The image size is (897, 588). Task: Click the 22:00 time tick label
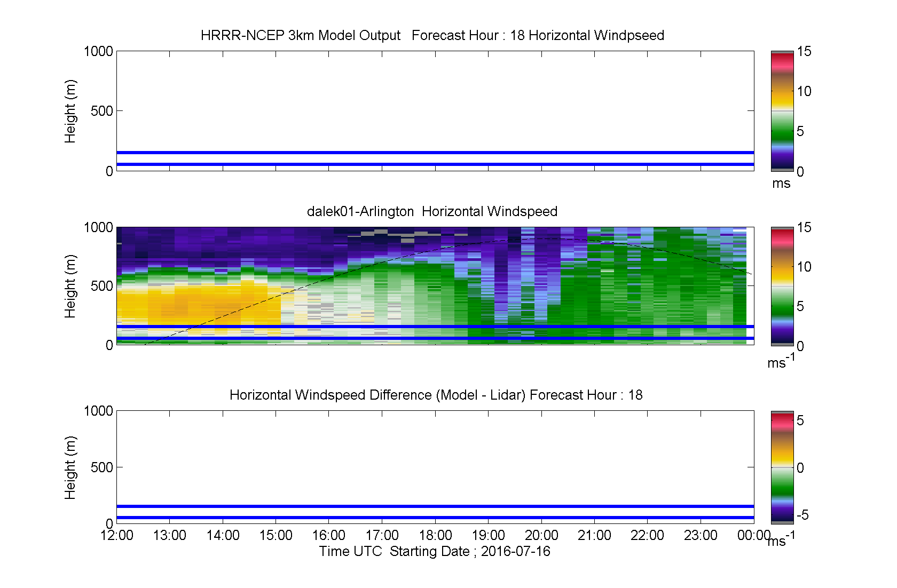tap(648, 535)
